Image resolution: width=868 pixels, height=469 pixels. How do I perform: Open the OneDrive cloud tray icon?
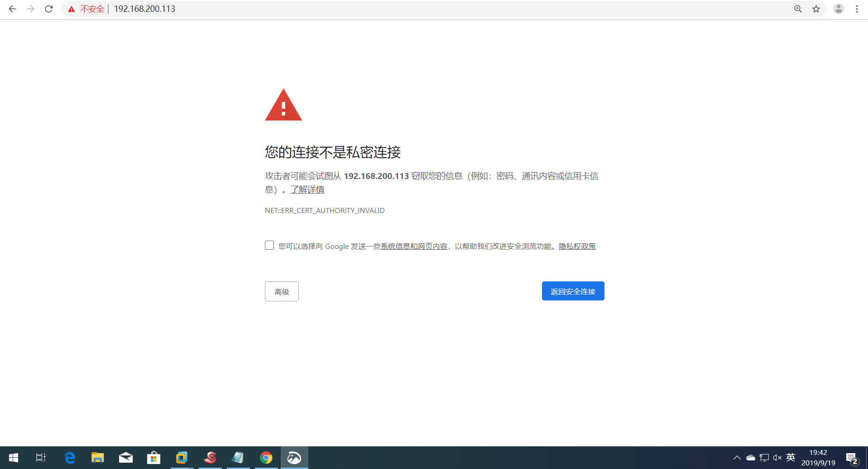pyautogui.click(x=751, y=458)
